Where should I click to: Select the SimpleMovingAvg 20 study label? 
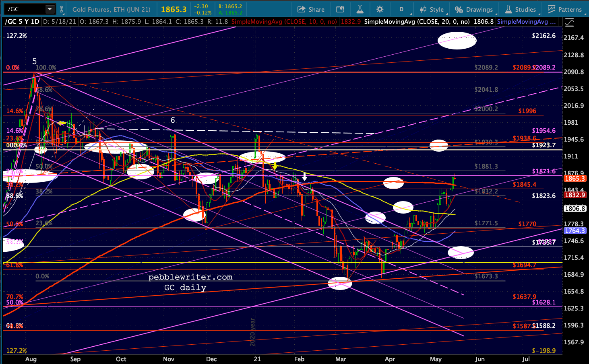coord(417,22)
